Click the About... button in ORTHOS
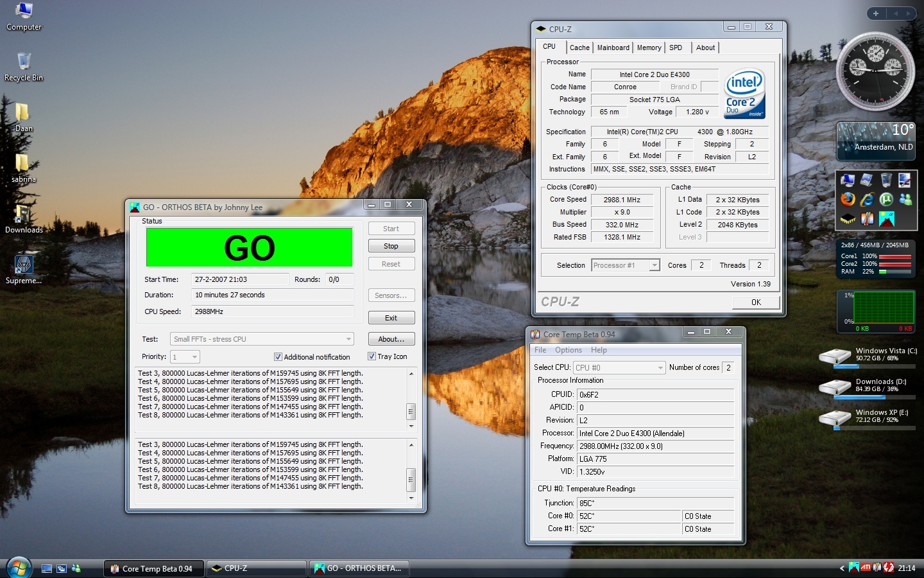 pyautogui.click(x=391, y=339)
